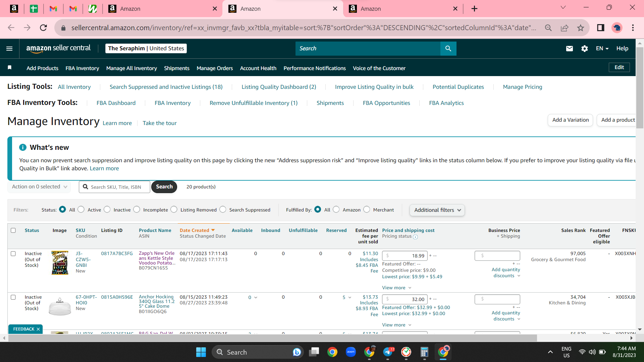Open FBA Inventory in the favorites bar
Screen dimensions: 644x362
click(82, 68)
